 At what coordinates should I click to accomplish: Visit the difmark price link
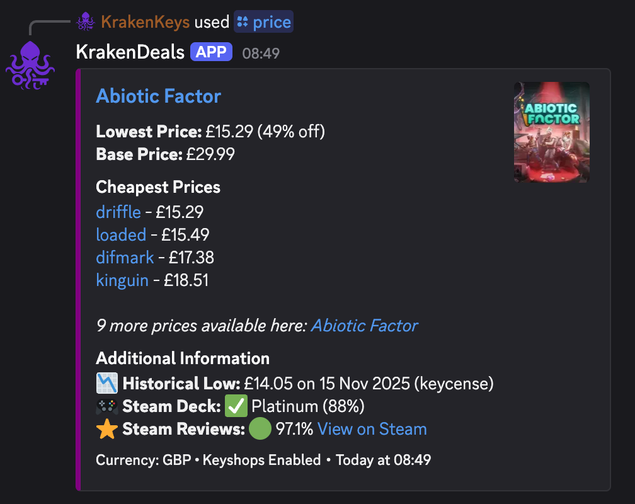coord(123,257)
